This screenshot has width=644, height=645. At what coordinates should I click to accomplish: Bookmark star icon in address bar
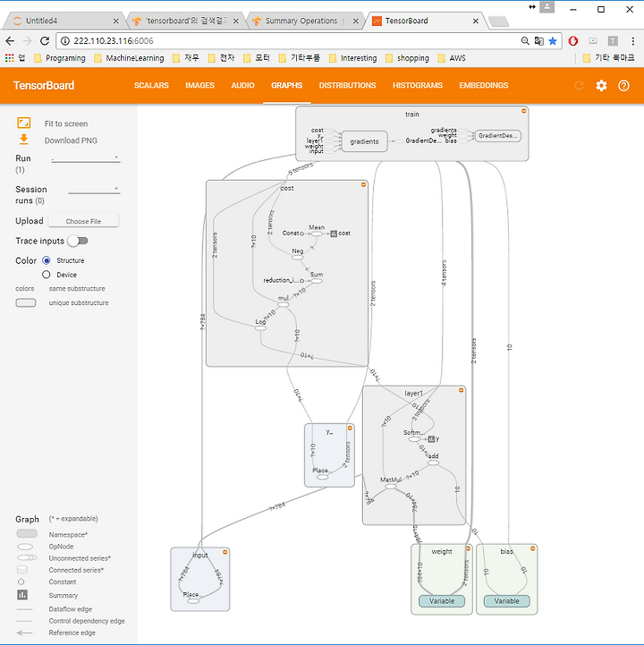(553, 41)
